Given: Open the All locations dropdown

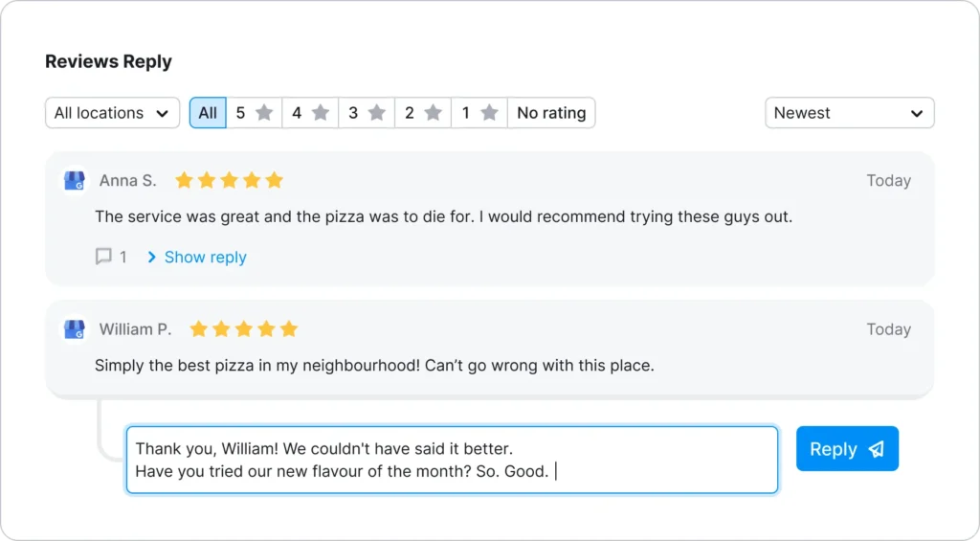Looking at the screenshot, I should pyautogui.click(x=112, y=113).
